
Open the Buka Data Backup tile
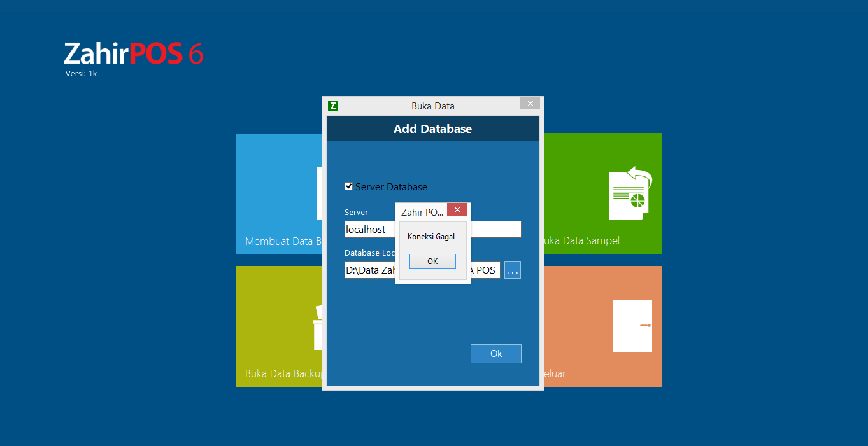[x=279, y=326]
